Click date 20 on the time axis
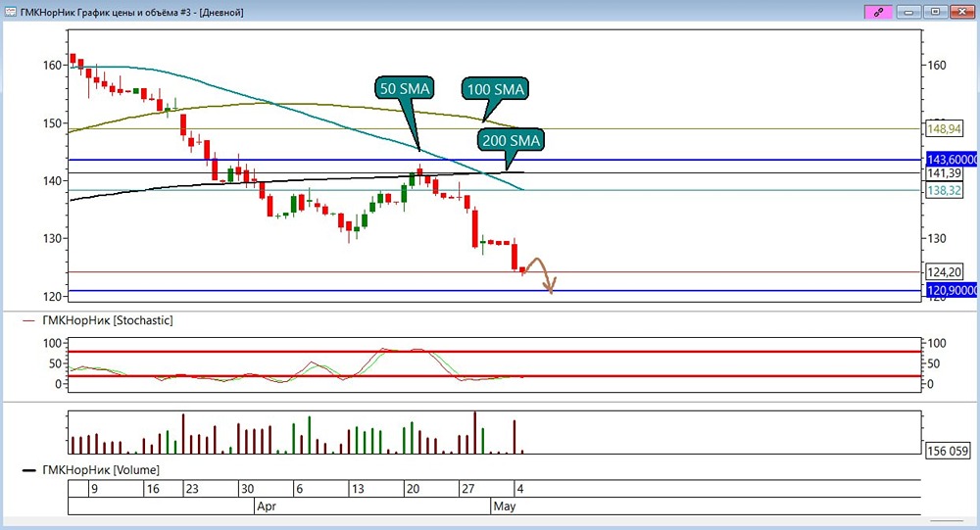Viewport: 980px width, 530px height. pos(413,489)
